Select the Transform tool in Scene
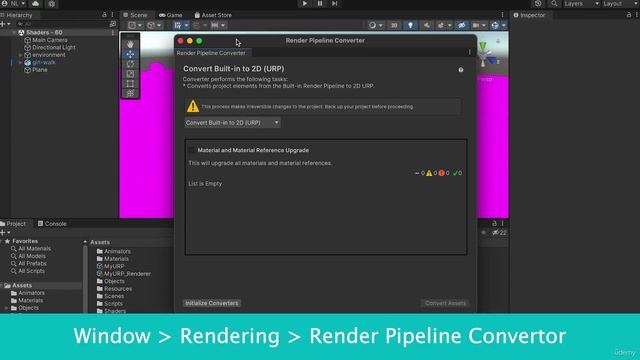This screenshot has height=360, width=640. pyautogui.click(x=130, y=93)
